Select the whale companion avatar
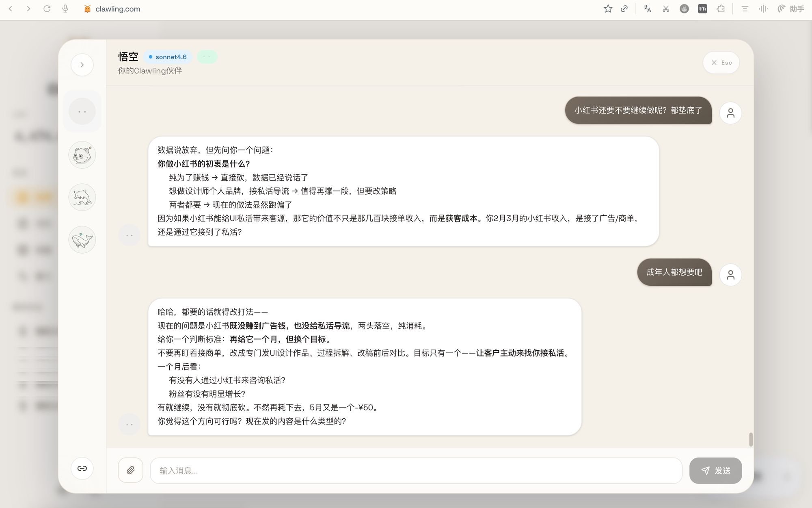The height and width of the screenshot is (508, 812). coord(82,239)
